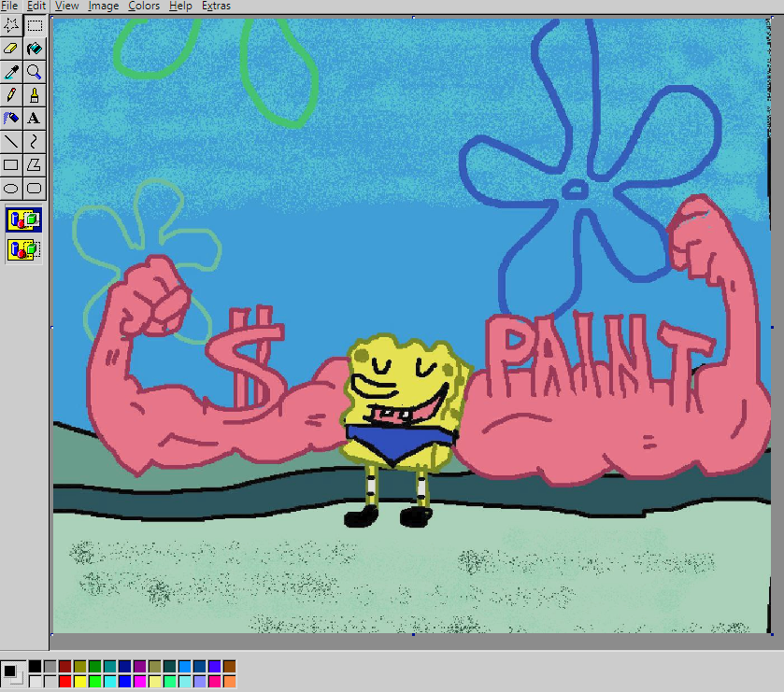Screen dimensions: 784x692
Task: Select the eyedropper Pick Color tool
Action: [x=11, y=72]
